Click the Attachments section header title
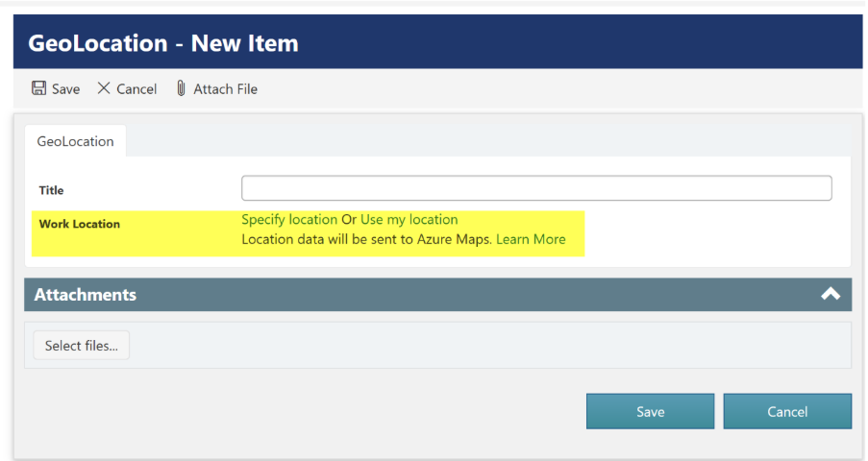The width and height of the screenshot is (868, 461). pos(86,295)
